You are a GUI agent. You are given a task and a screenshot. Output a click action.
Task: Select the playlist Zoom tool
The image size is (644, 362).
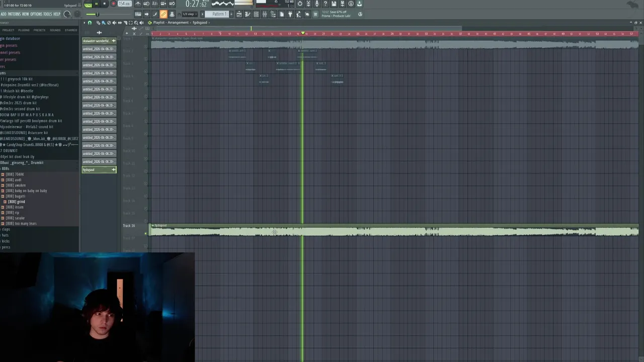136,23
